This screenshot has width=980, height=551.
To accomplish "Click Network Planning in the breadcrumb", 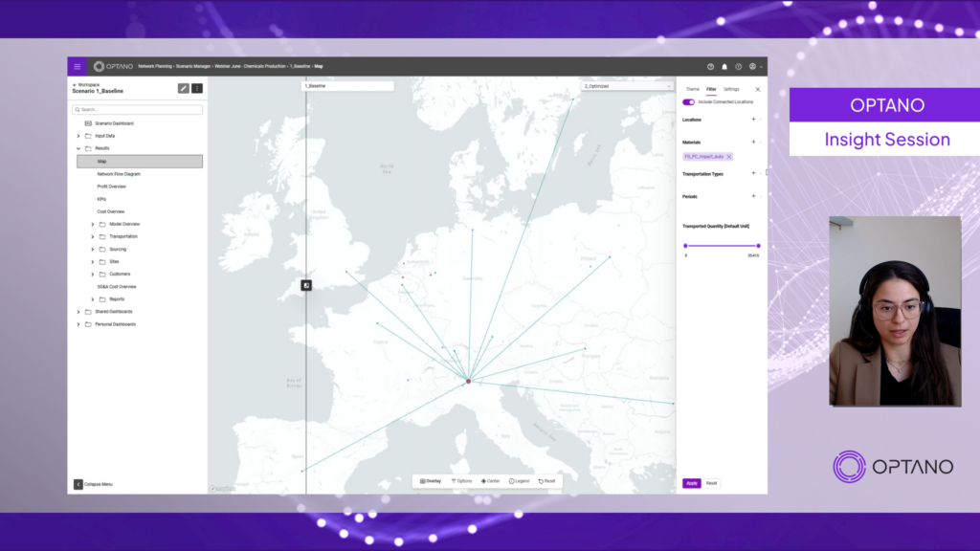I will coord(155,66).
